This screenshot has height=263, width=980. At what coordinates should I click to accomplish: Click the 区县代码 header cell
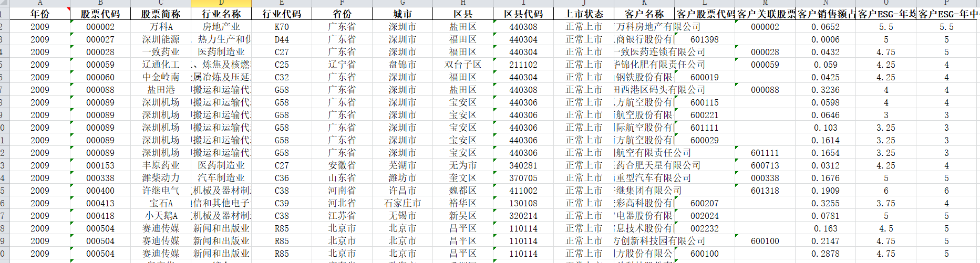point(523,14)
